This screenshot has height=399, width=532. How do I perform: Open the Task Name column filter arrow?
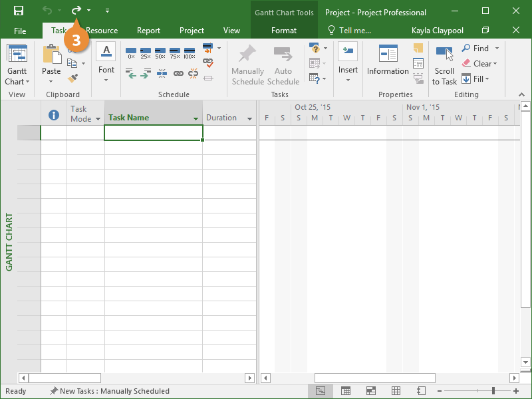tap(196, 118)
